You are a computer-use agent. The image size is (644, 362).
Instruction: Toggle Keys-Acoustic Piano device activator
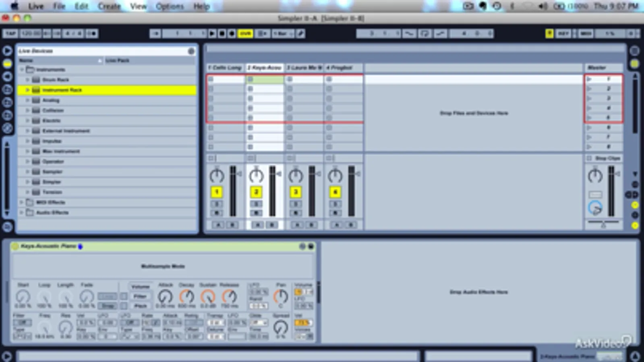pyautogui.click(x=15, y=246)
